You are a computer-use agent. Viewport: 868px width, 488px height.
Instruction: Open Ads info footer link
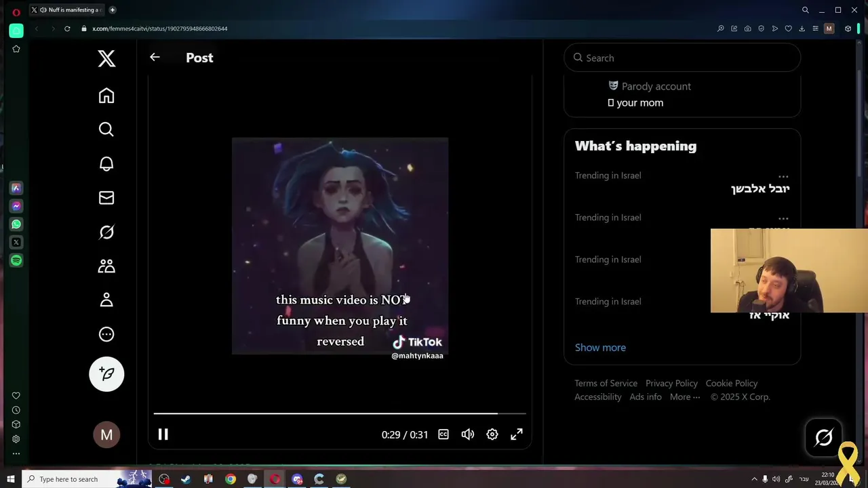click(x=646, y=396)
